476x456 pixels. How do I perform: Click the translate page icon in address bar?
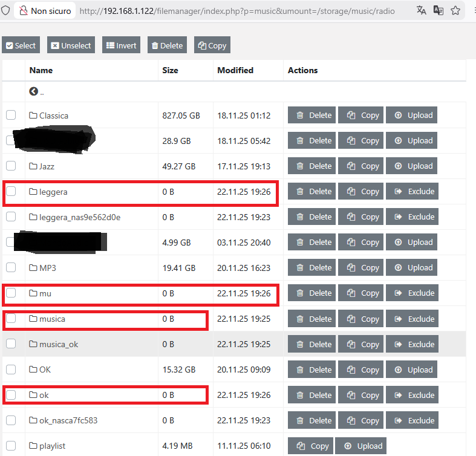click(422, 10)
